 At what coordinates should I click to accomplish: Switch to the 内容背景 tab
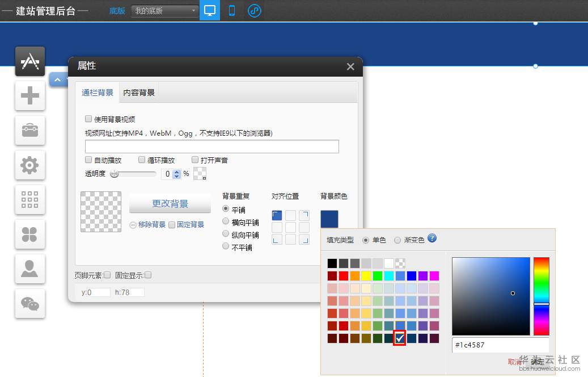tap(138, 91)
